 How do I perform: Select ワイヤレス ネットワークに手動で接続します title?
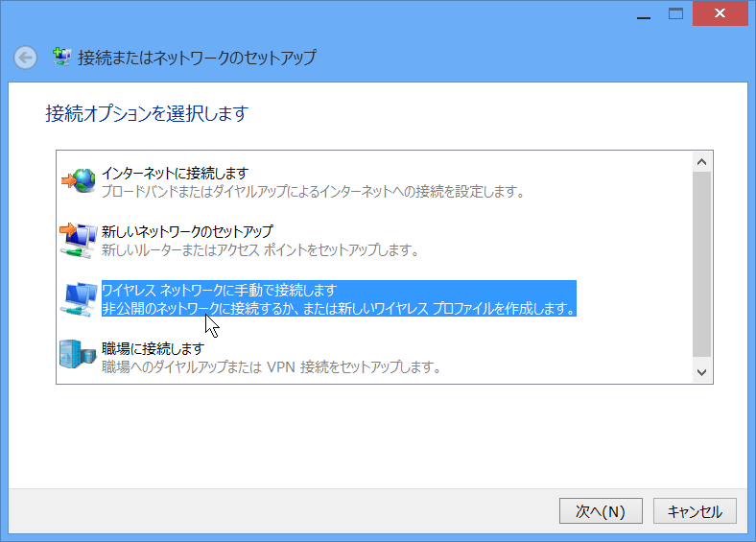220,290
